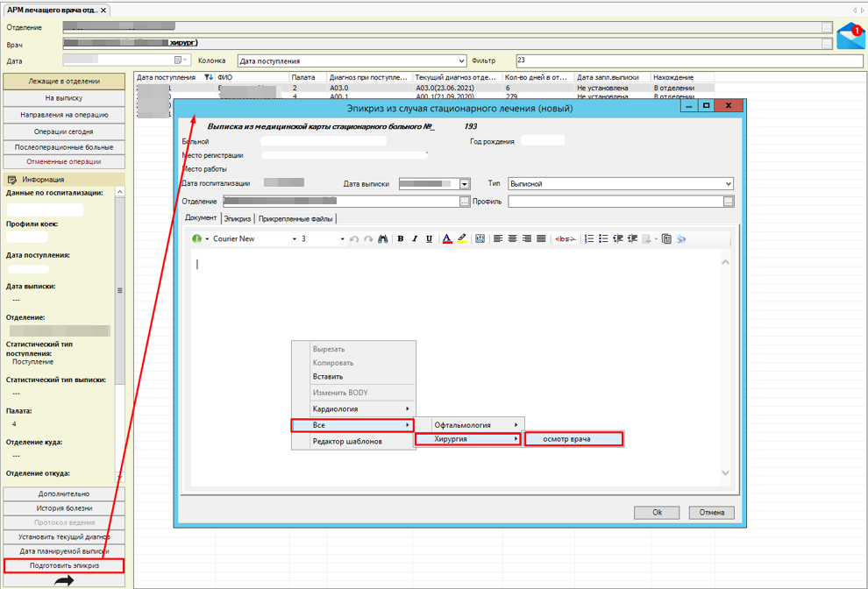Image resolution: width=868 pixels, height=589 pixels.
Task: Toggle underline formatting
Action: pyautogui.click(x=429, y=239)
